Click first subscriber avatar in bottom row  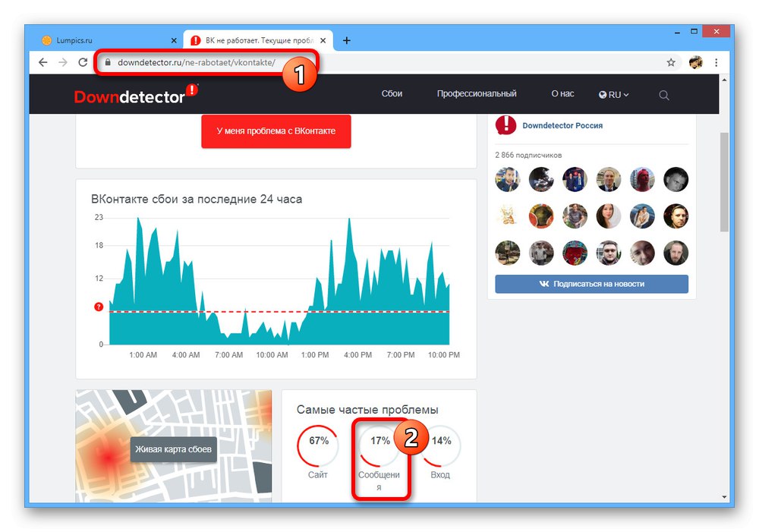coord(507,253)
